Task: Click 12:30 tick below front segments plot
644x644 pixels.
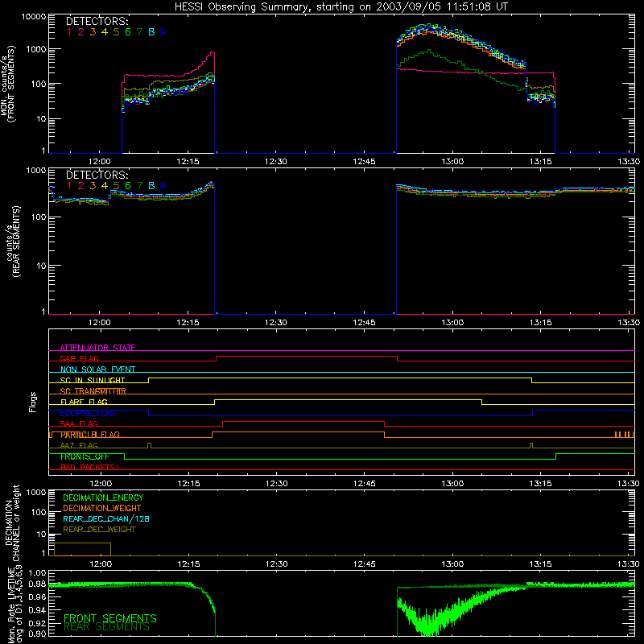Action: (275, 162)
